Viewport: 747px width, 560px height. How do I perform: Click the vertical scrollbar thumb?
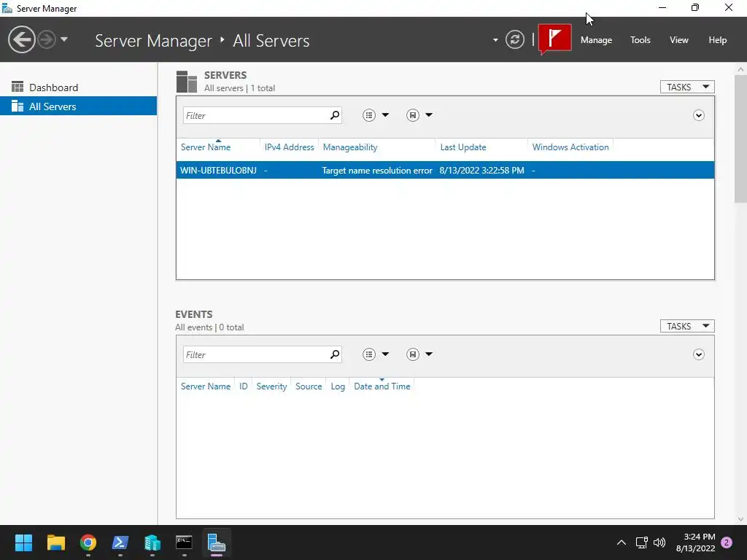(x=740, y=139)
